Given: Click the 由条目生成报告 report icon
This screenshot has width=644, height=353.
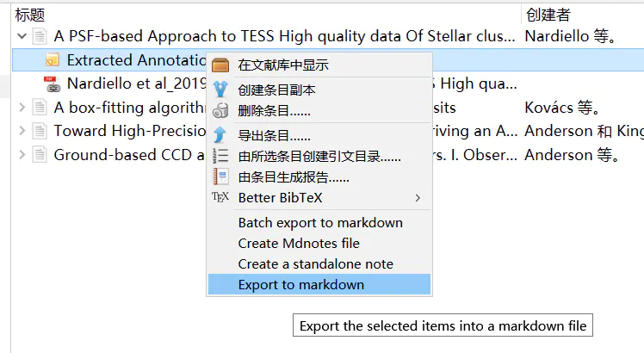Looking at the screenshot, I should [220, 176].
